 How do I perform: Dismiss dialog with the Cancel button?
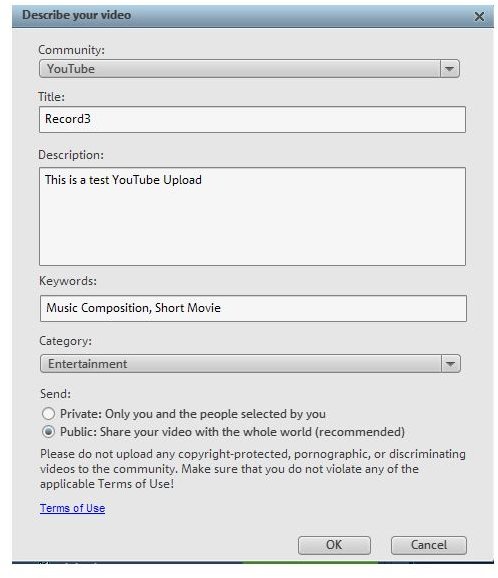coord(429,545)
